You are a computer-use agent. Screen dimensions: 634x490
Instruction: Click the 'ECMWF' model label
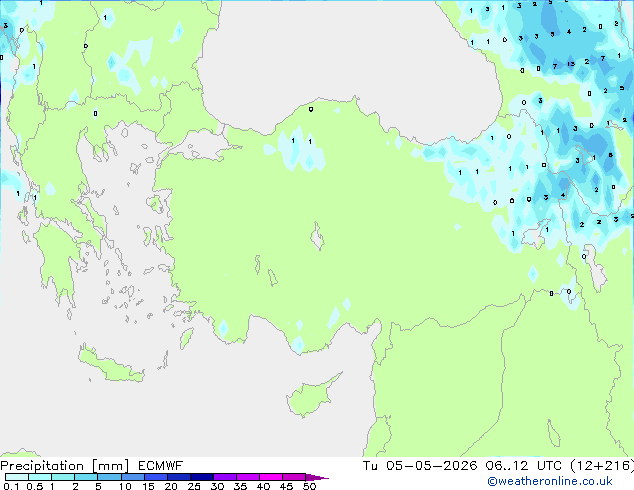161,466
